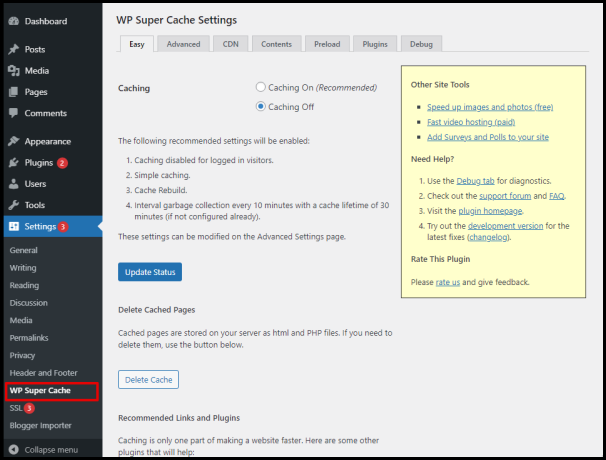Switch to the Easy tab
The height and width of the screenshot is (460, 606).
pos(137,44)
